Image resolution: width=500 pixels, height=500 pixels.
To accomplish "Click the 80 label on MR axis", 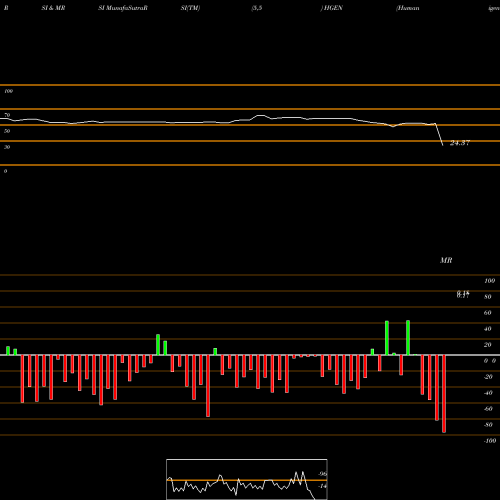I will coord(487,297).
